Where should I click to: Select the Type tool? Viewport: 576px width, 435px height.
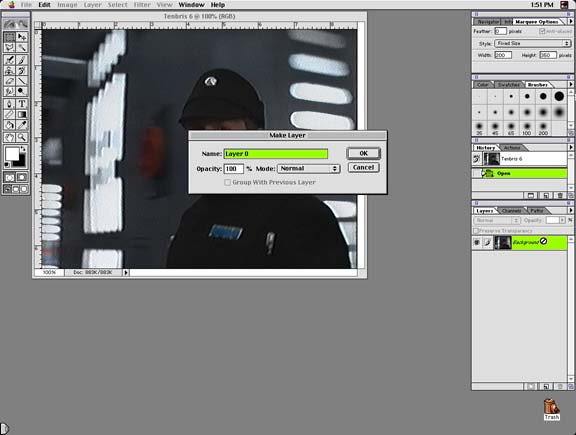(x=22, y=104)
